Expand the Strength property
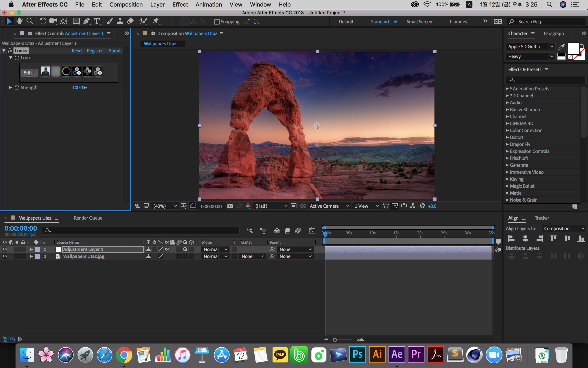 (x=10, y=87)
